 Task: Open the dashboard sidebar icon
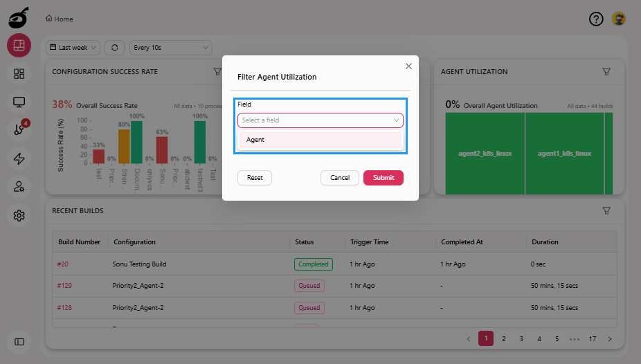(19, 46)
